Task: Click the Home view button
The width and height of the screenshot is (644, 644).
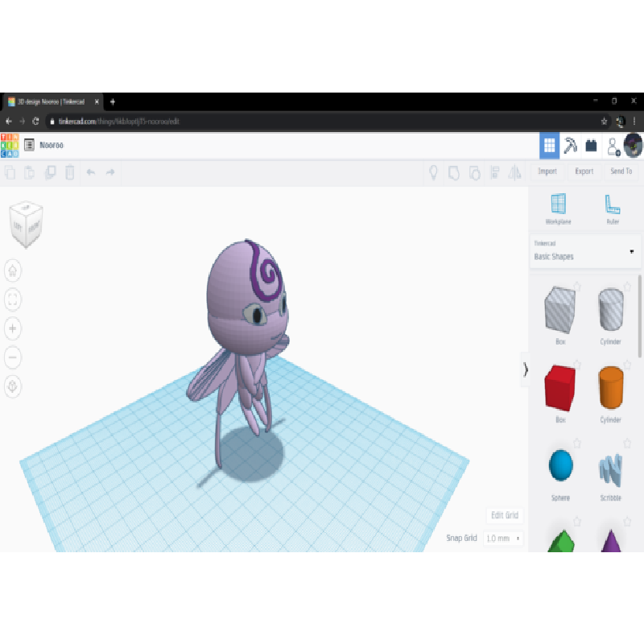Action: pyautogui.click(x=13, y=270)
